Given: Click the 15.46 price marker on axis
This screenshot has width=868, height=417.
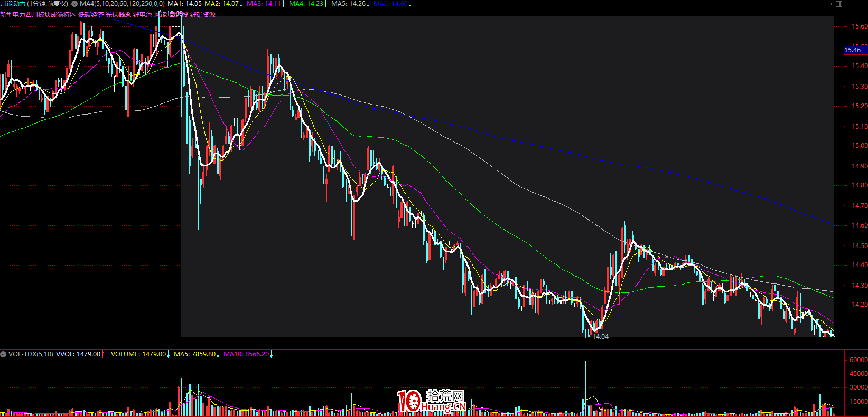Looking at the screenshot, I should click(855, 50).
